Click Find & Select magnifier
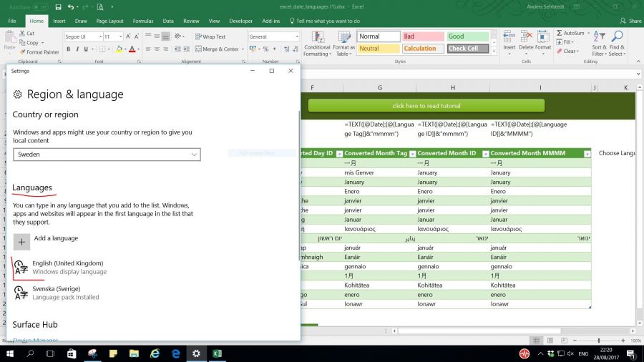 [617, 36]
